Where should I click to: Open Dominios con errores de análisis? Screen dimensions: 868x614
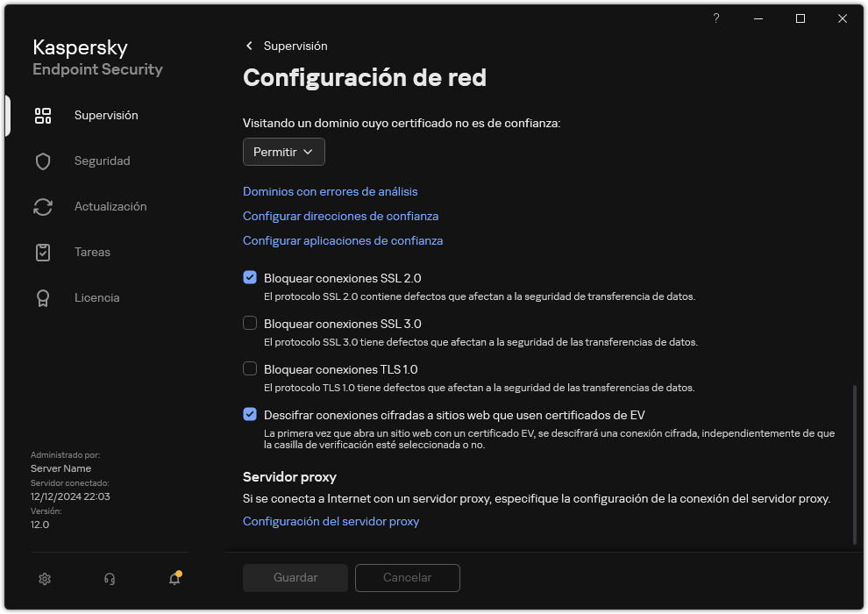330,191
